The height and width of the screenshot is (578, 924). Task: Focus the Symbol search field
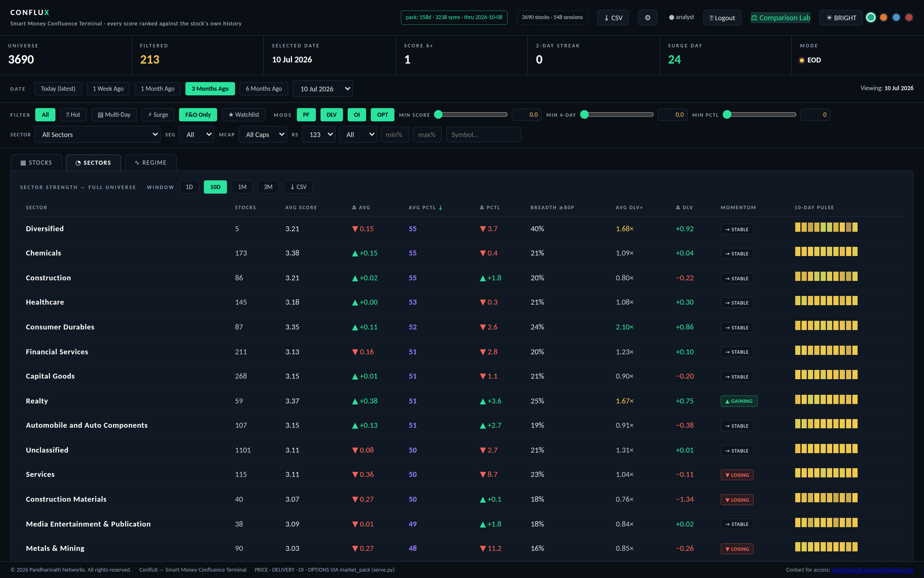pos(484,135)
